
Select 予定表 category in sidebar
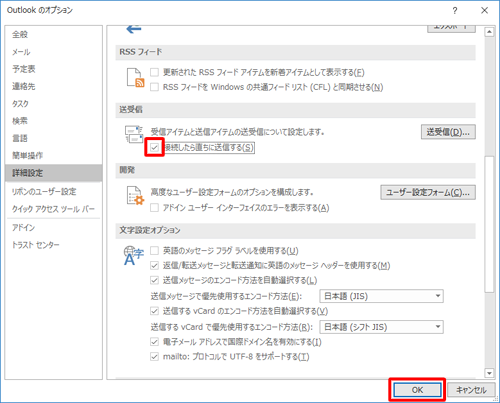pos(54,69)
